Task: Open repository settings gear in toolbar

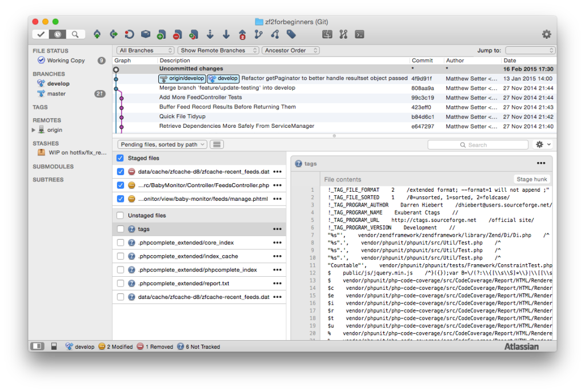Action: (x=546, y=34)
